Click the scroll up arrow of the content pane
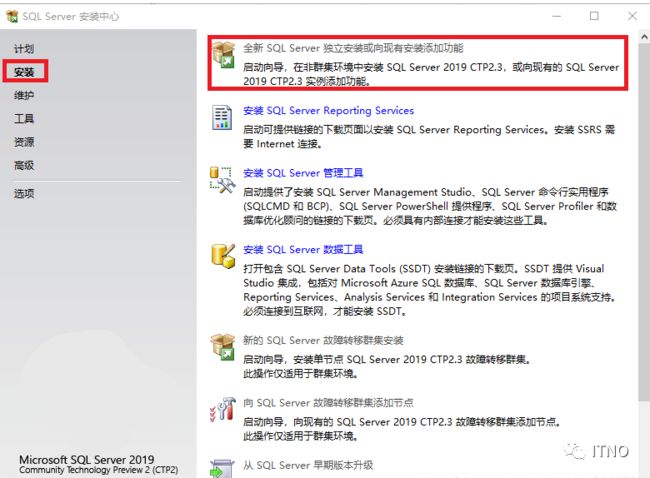Screen dimensions: 650x478 click(x=644, y=37)
